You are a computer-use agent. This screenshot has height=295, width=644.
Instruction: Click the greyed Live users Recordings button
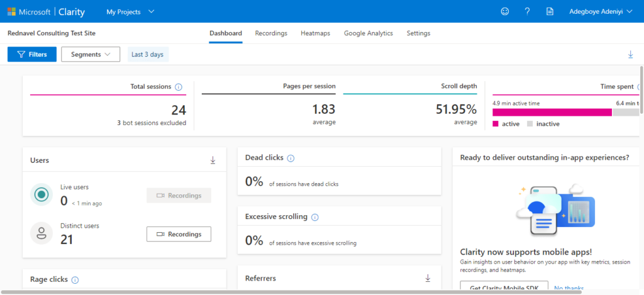(179, 196)
